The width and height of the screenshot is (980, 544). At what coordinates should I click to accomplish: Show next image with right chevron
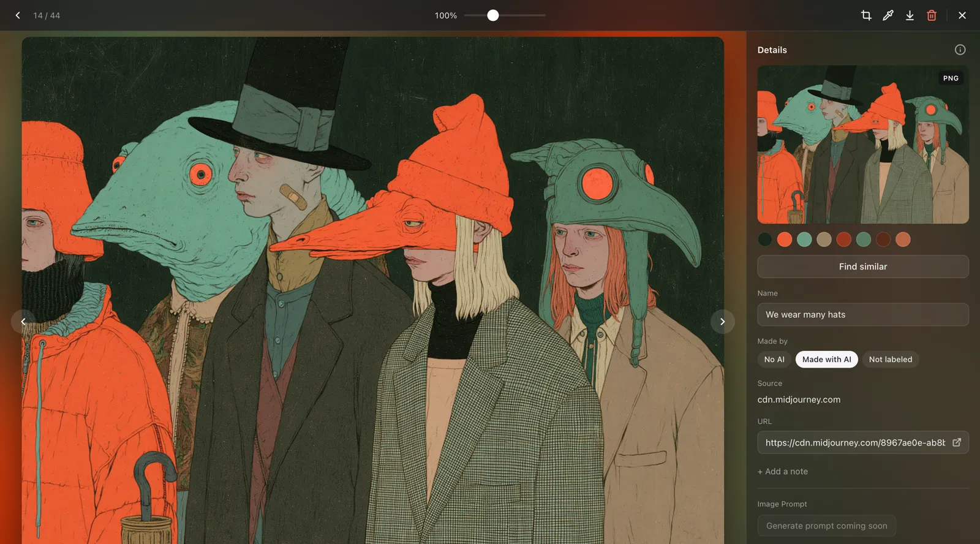tap(723, 322)
